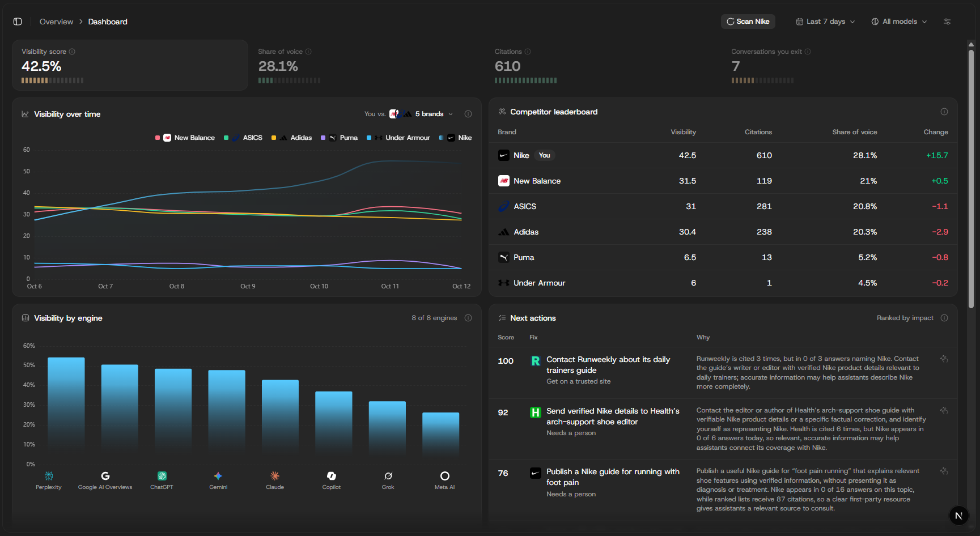Open New Balance row in leaderboard
This screenshot has height=536, width=980.
coord(723,181)
